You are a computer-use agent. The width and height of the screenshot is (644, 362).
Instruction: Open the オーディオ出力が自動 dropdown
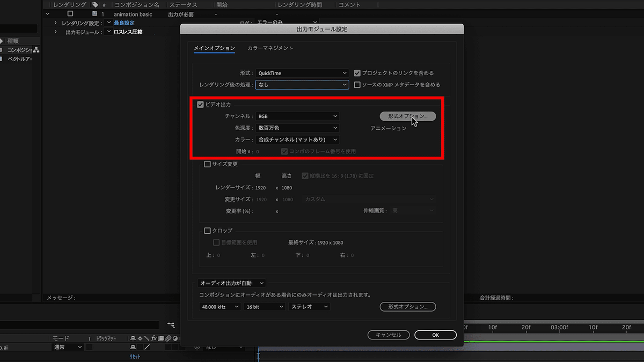(232, 283)
